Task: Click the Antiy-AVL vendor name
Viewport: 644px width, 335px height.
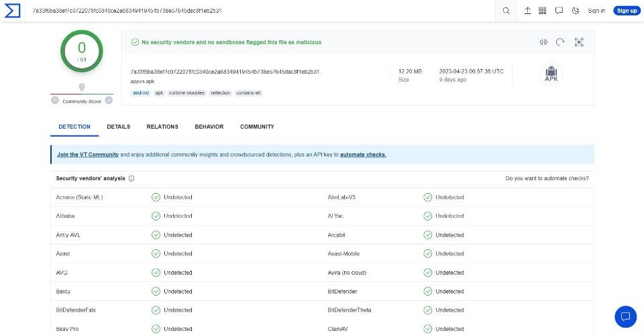Action: coord(68,235)
